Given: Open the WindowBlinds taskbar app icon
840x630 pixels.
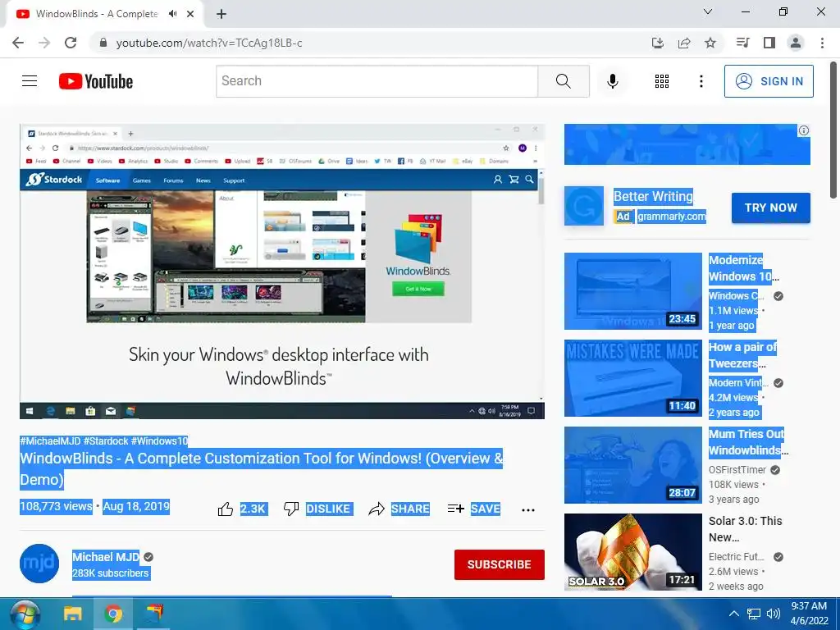Looking at the screenshot, I should [153, 614].
